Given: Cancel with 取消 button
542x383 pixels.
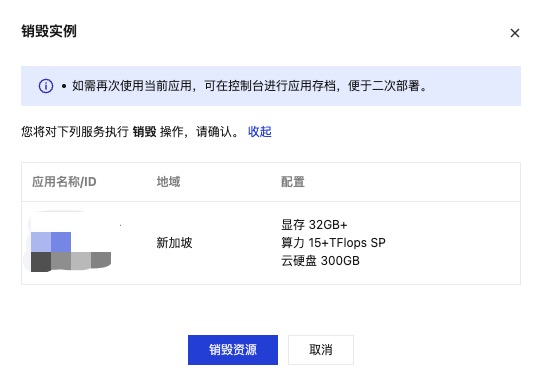Looking at the screenshot, I should [x=321, y=350].
